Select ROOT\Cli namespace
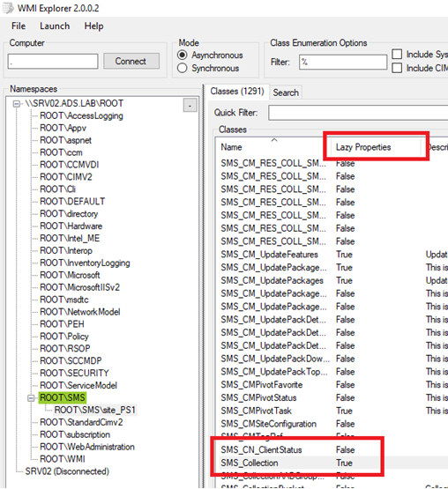This screenshot has height=489, width=448. click(x=57, y=189)
